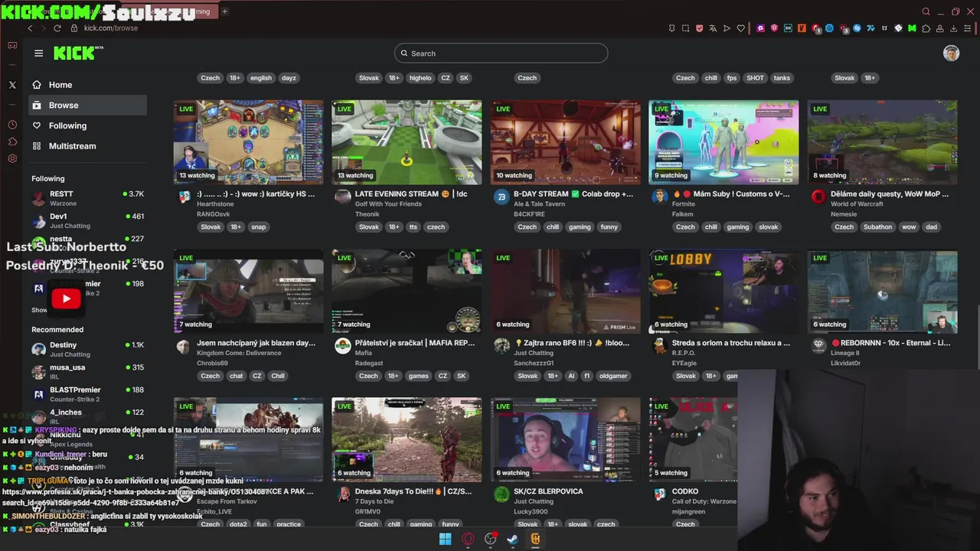The image size is (980, 551).
Task: Click the YouTube overlay button
Action: point(66,298)
